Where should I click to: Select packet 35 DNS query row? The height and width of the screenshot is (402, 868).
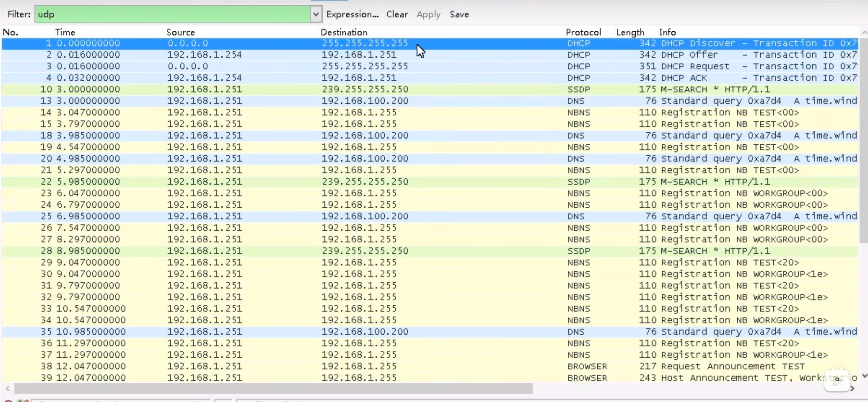coord(430,332)
